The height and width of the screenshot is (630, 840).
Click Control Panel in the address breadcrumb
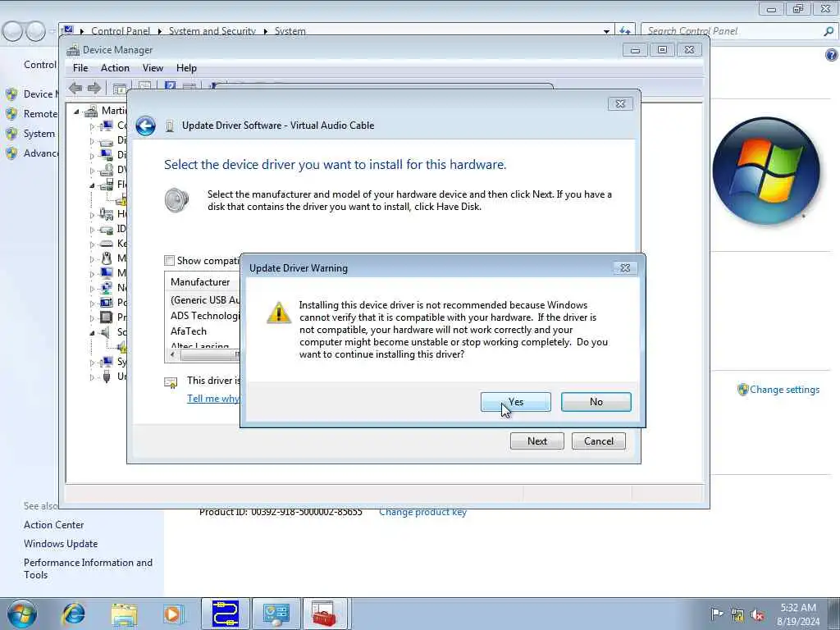pyautogui.click(x=121, y=31)
